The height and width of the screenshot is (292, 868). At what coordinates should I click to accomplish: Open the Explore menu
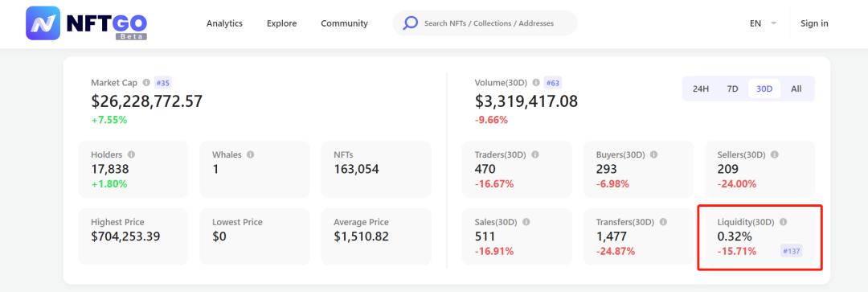coord(282,23)
